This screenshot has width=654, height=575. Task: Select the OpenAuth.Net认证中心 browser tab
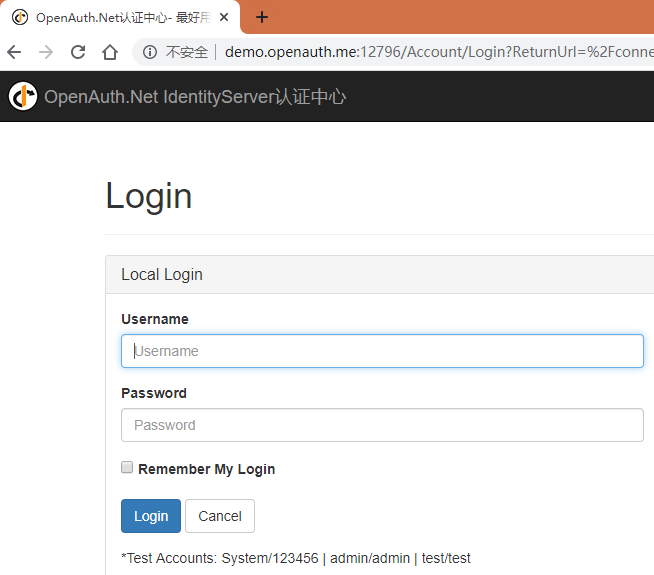[115, 17]
